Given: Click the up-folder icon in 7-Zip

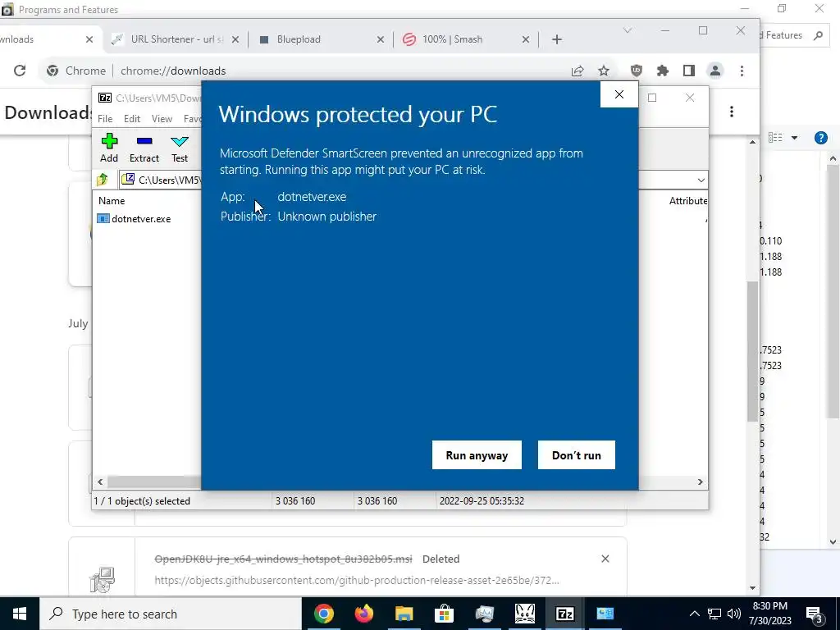Looking at the screenshot, I should (x=103, y=180).
